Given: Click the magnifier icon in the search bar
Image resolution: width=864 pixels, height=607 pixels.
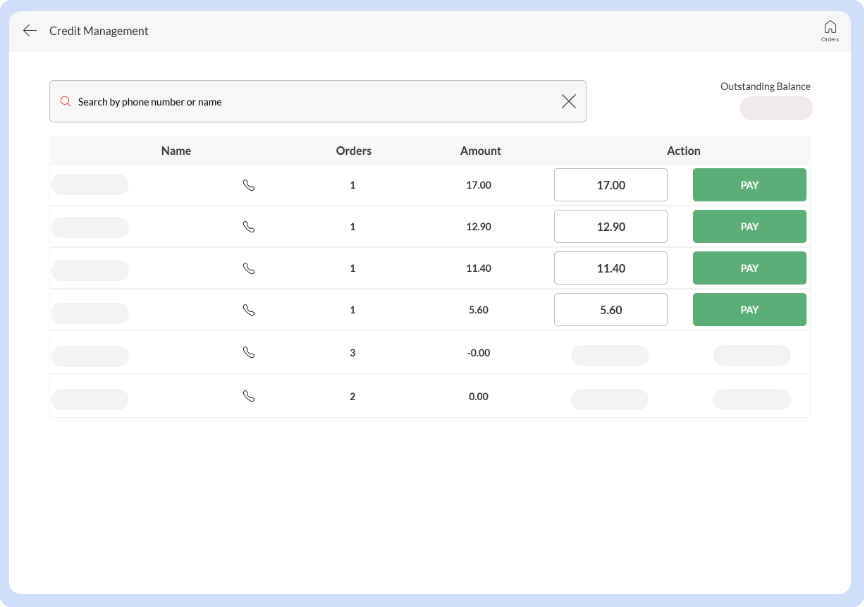Looking at the screenshot, I should click(66, 101).
